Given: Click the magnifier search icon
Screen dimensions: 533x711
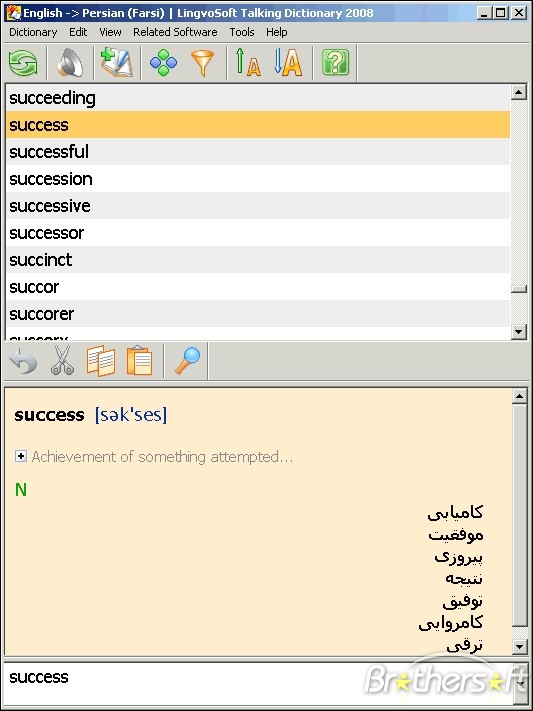Looking at the screenshot, I should pos(187,360).
